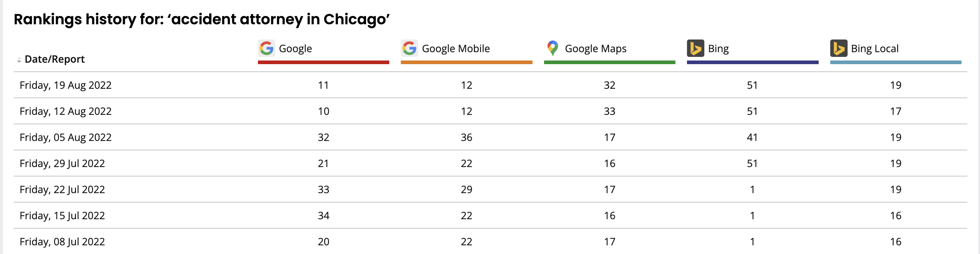
Task: Click the light blue Bing Local bar
Action: coord(896,62)
